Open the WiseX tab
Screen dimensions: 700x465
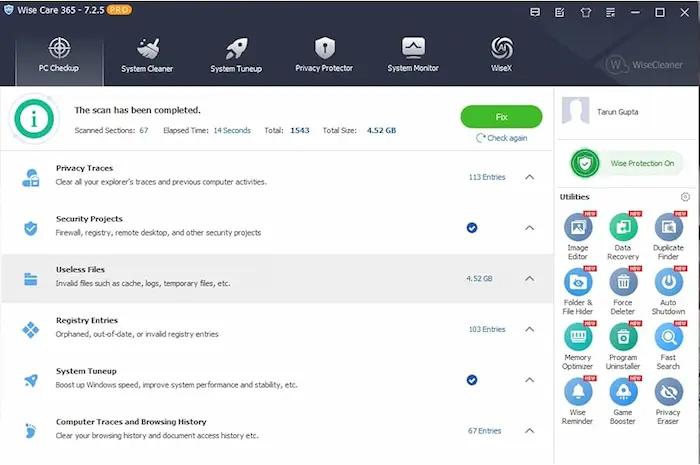coord(502,56)
